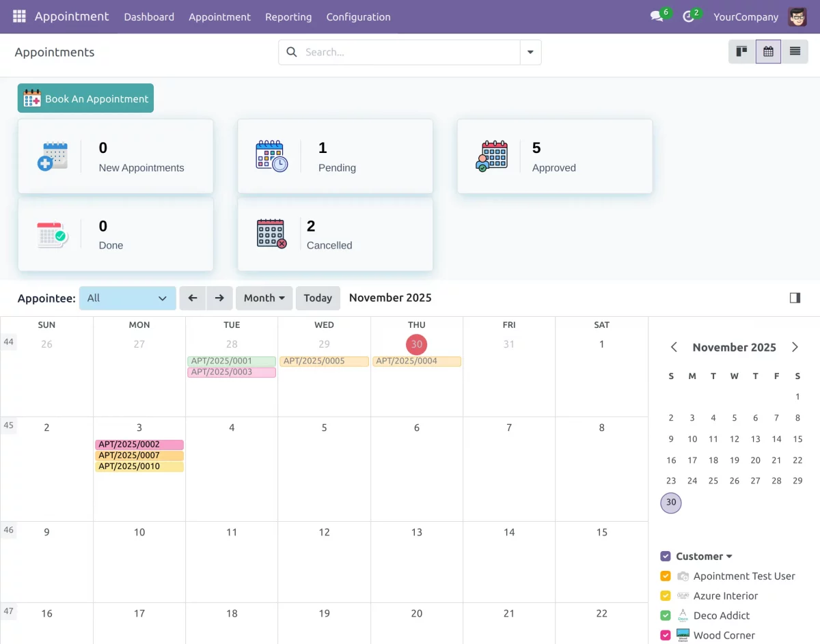
Task: Click the previous month arrow in mini calendar
Action: click(x=673, y=347)
